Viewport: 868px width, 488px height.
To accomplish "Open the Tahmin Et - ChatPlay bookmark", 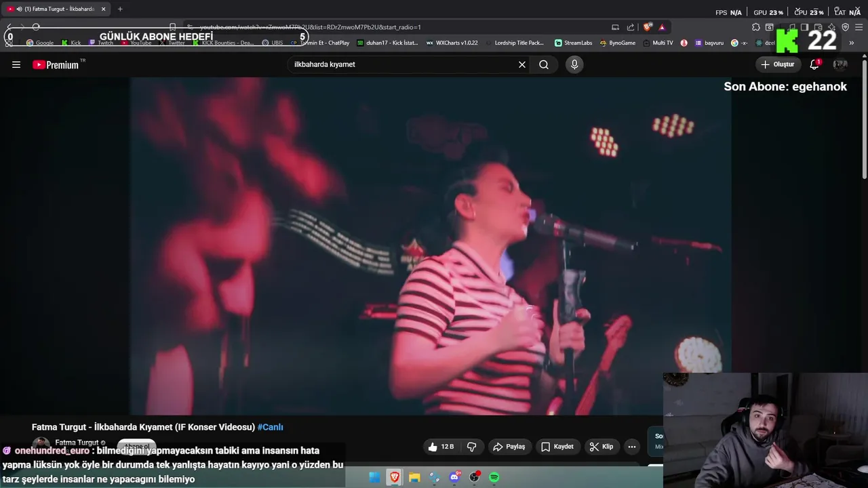I will (x=319, y=43).
